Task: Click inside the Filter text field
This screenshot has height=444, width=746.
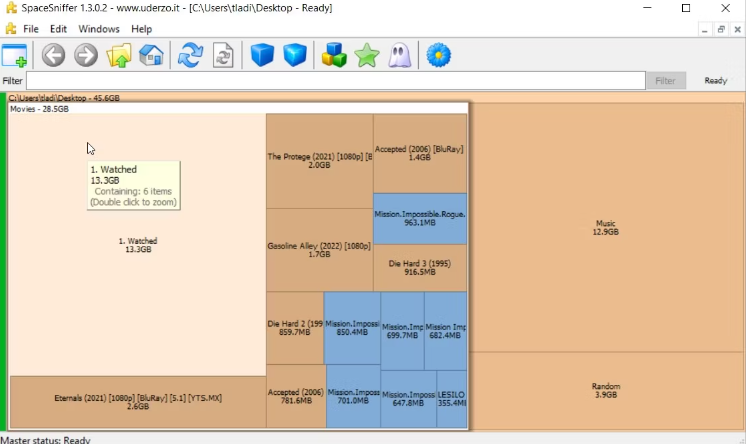Action: click(336, 80)
